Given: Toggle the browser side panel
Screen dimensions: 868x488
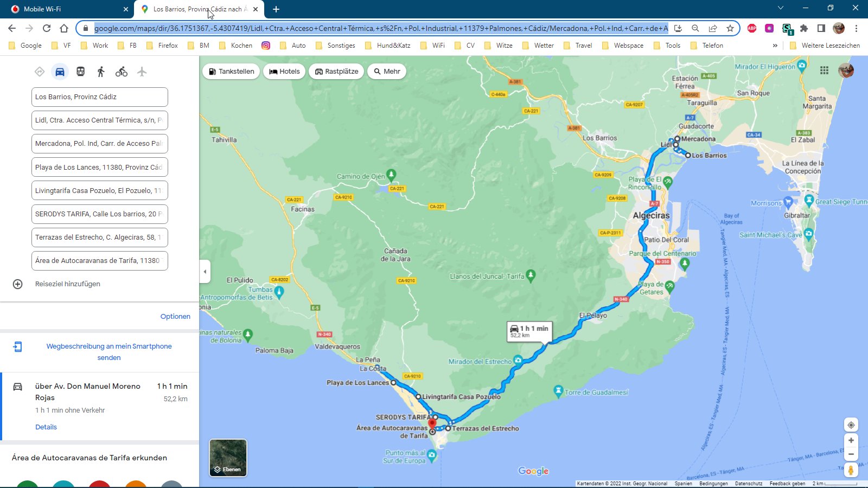Looking at the screenshot, I should click(x=821, y=28).
